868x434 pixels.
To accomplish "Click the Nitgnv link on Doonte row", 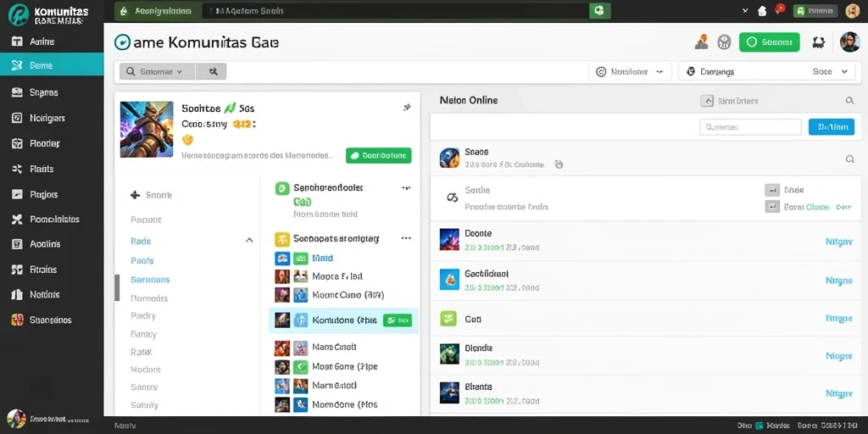I will pos(839,242).
